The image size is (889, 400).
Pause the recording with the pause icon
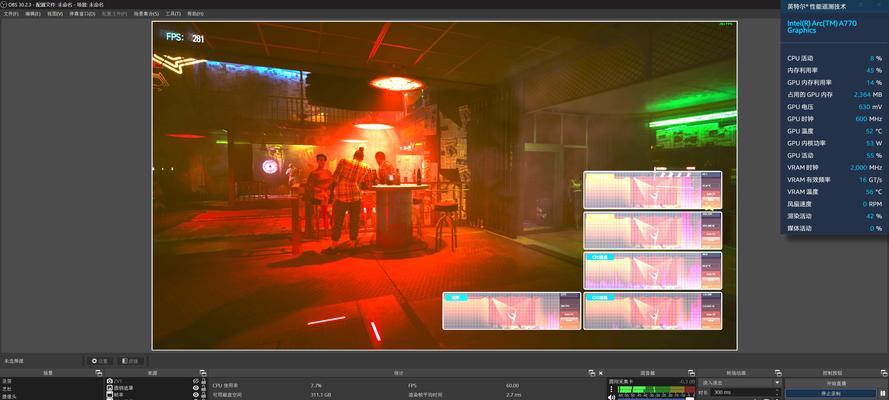pyautogui.click(x=883, y=393)
